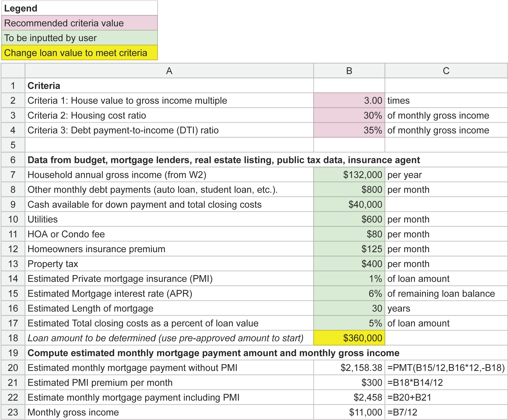Click column C header
508x420 pixels.
click(446, 71)
